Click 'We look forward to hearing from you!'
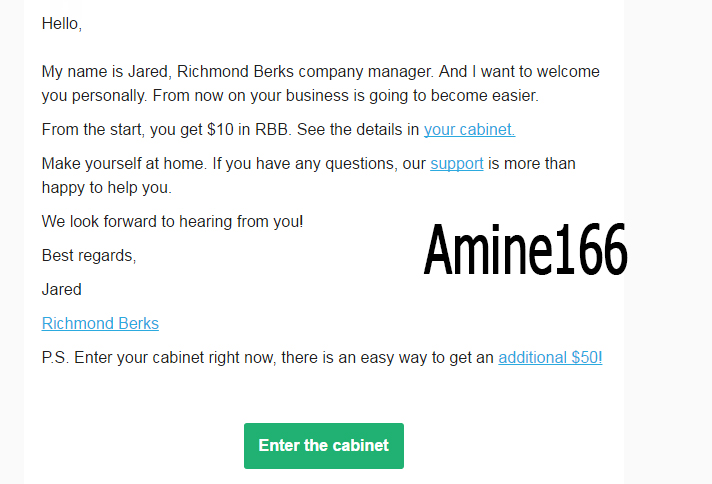 173,222
